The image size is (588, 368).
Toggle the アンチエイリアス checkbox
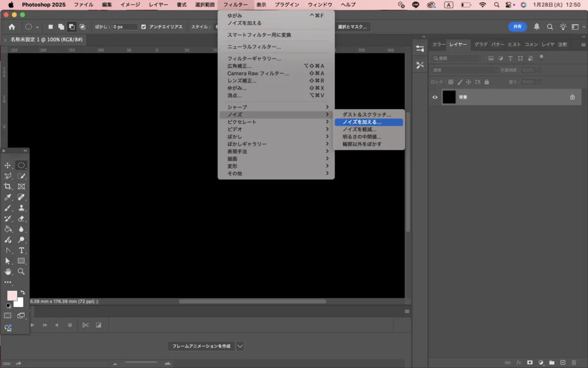tap(144, 26)
